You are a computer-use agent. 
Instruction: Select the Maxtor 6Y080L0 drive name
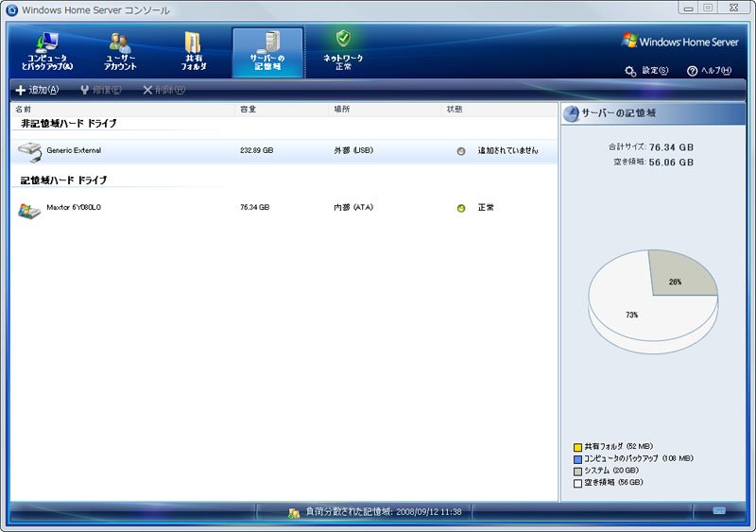(74, 207)
